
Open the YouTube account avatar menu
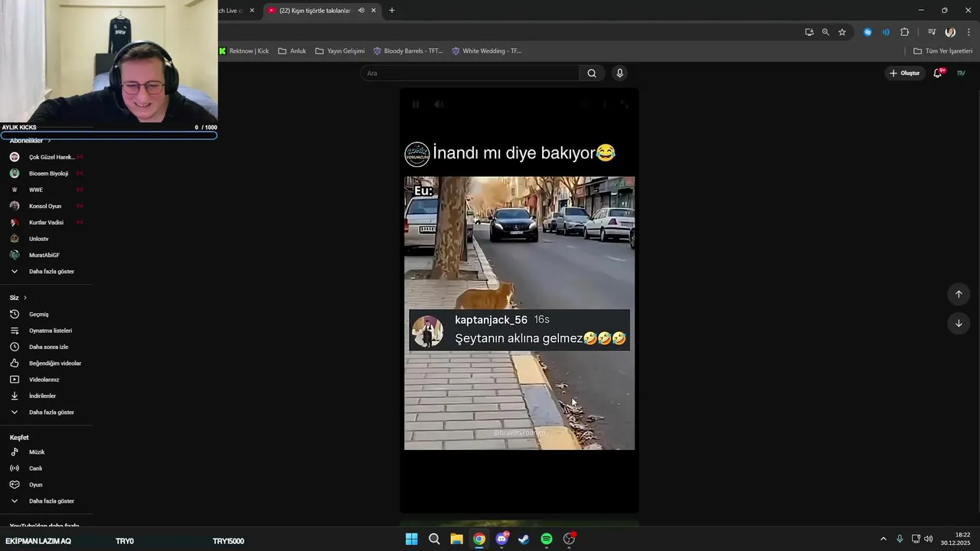coord(961,73)
